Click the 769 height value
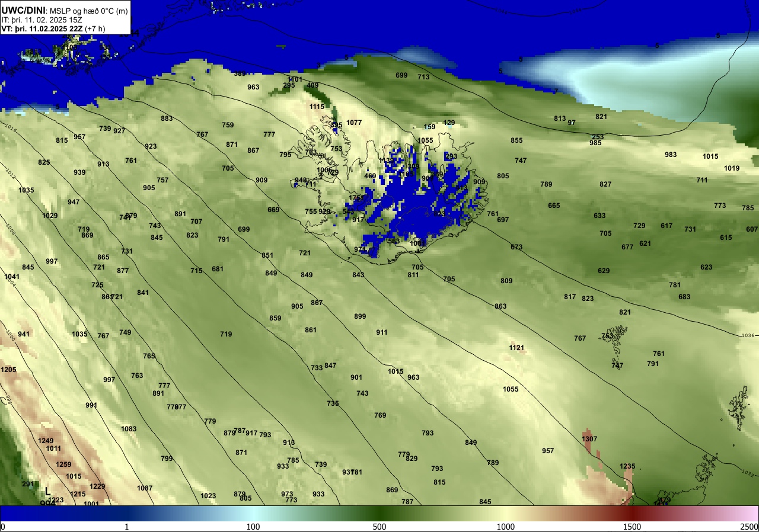Screen dimensions: 759x532 380,415
